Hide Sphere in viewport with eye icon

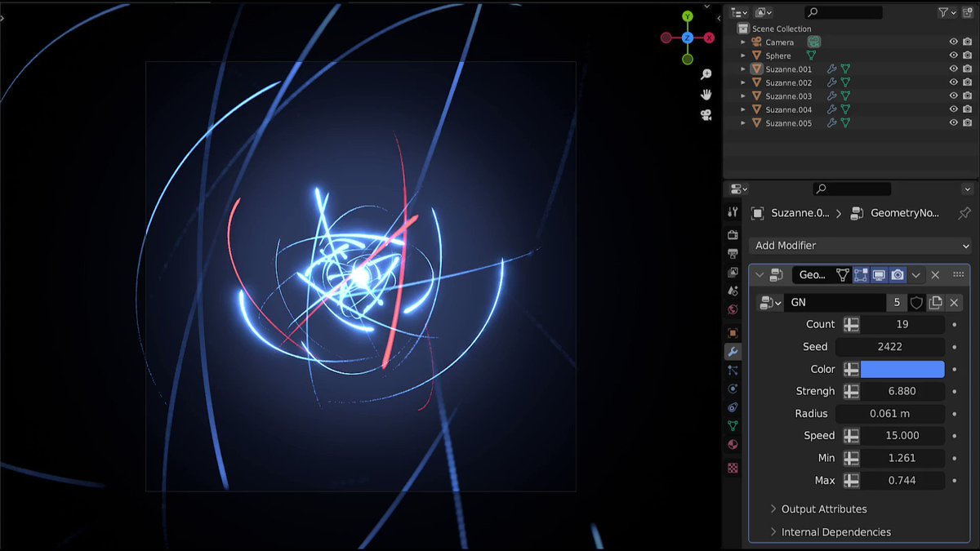(x=953, y=56)
